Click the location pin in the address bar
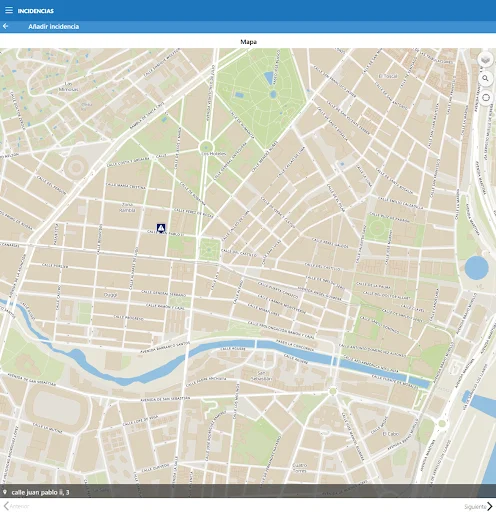The height and width of the screenshot is (512, 496). (5, 492)
